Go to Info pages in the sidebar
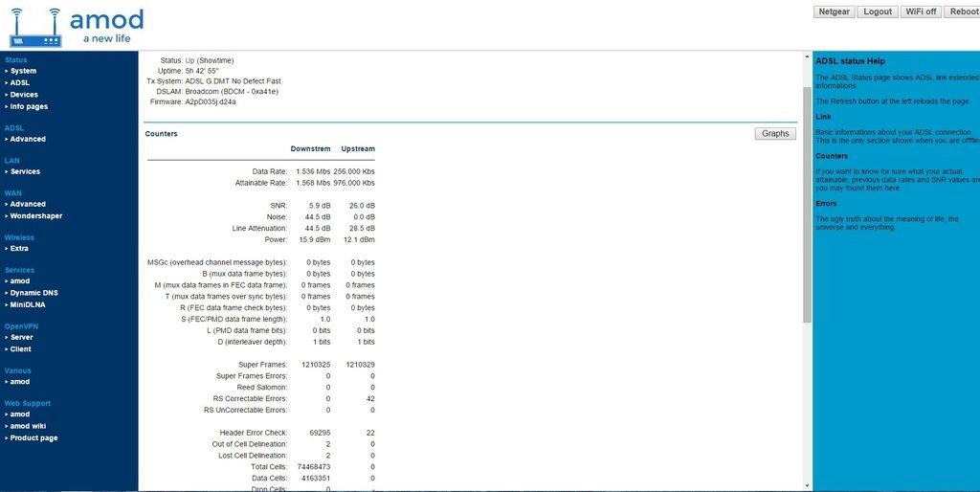 (29, 106)
